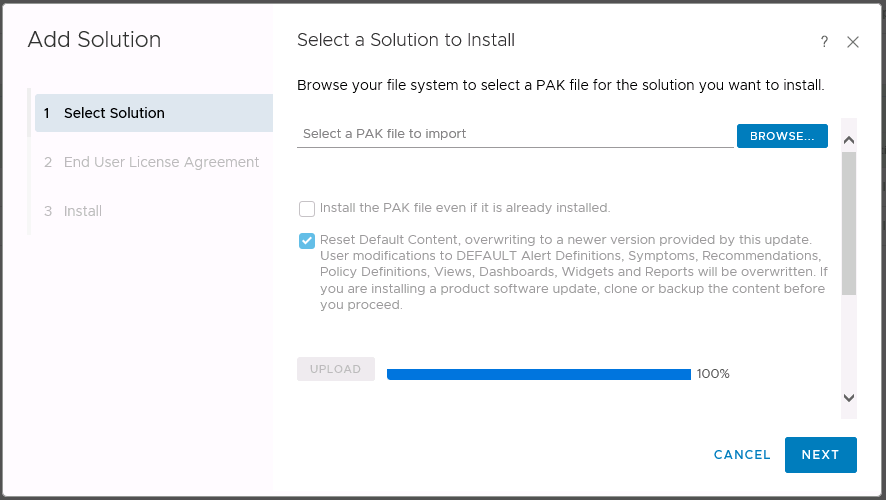Open help via the question mark icon
The height and width of the screenshot is (500, 886).
824,42
